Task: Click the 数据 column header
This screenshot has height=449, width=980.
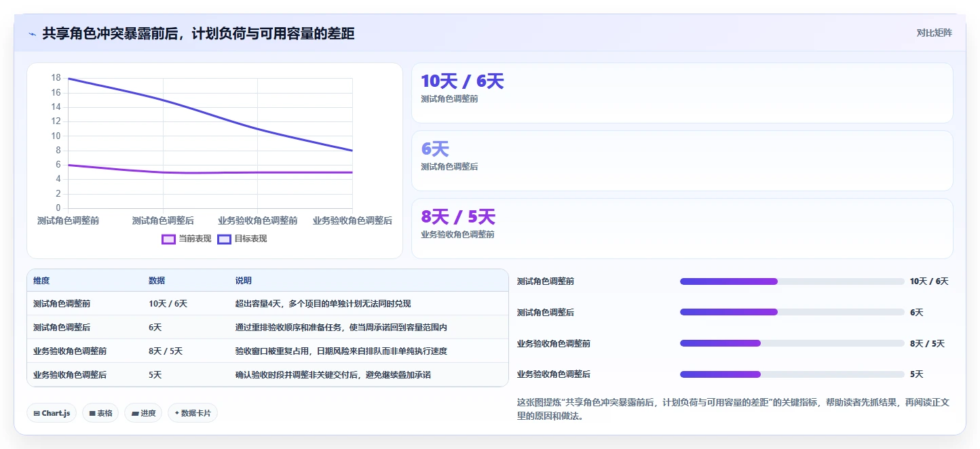Action: click(x=157, y=281)
